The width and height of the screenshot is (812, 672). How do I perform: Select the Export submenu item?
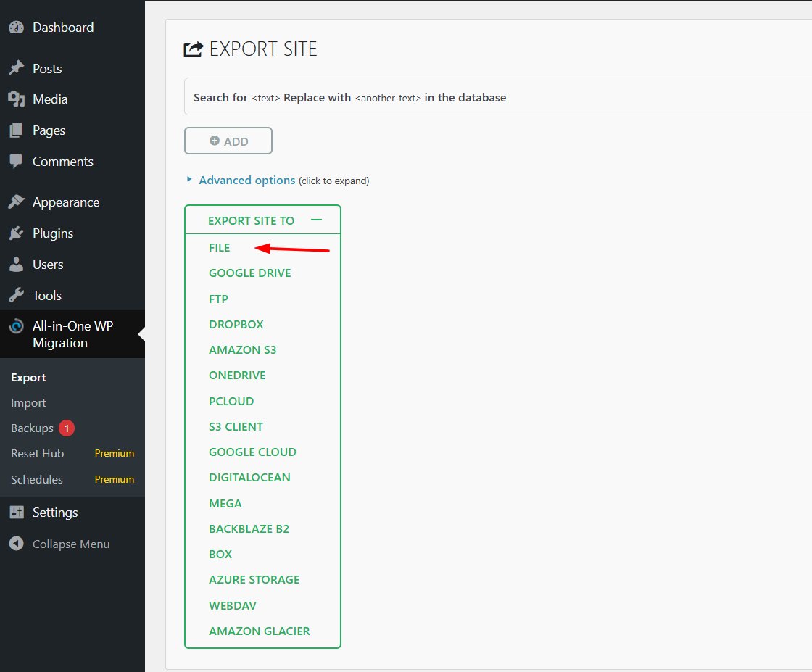[x=28, y=378]
